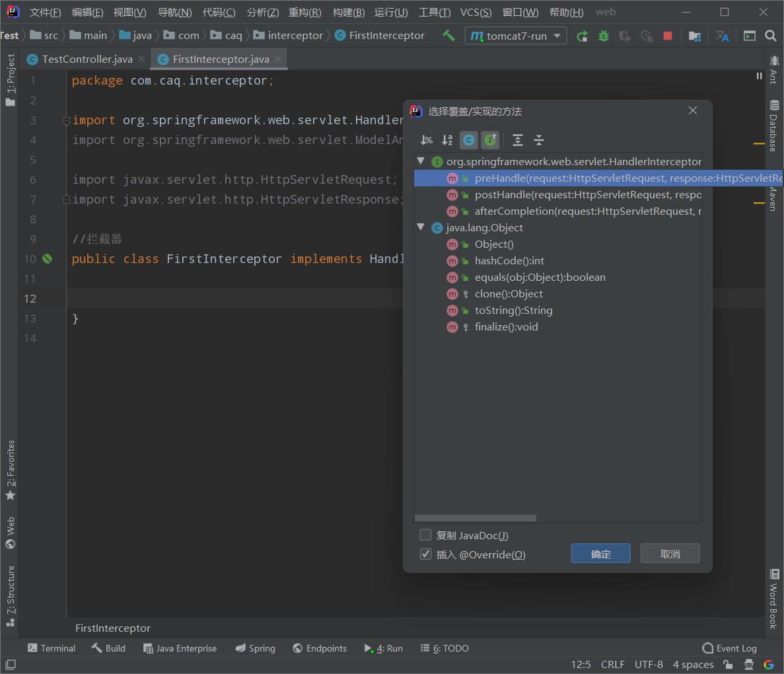Open the 重构(R) menu
The height and width of the screenshot is (674, 784).
pos(304,12)
